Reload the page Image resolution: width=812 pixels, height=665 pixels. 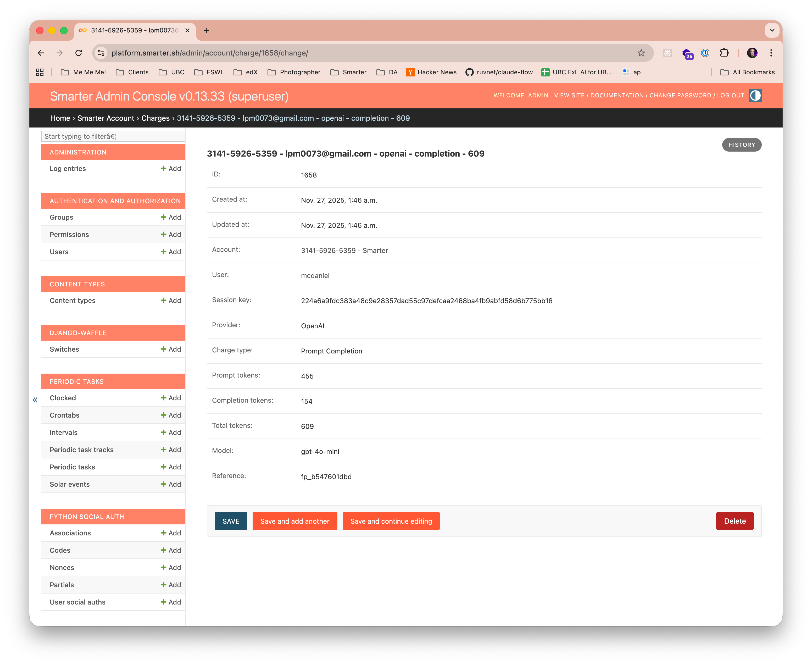pos(79,53)
